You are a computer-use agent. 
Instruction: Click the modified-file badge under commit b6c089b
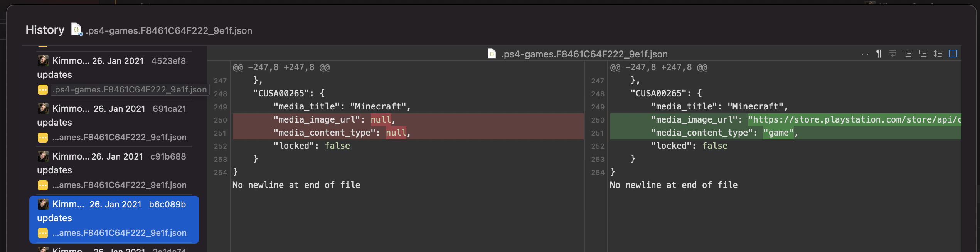(x=43, y=233)
